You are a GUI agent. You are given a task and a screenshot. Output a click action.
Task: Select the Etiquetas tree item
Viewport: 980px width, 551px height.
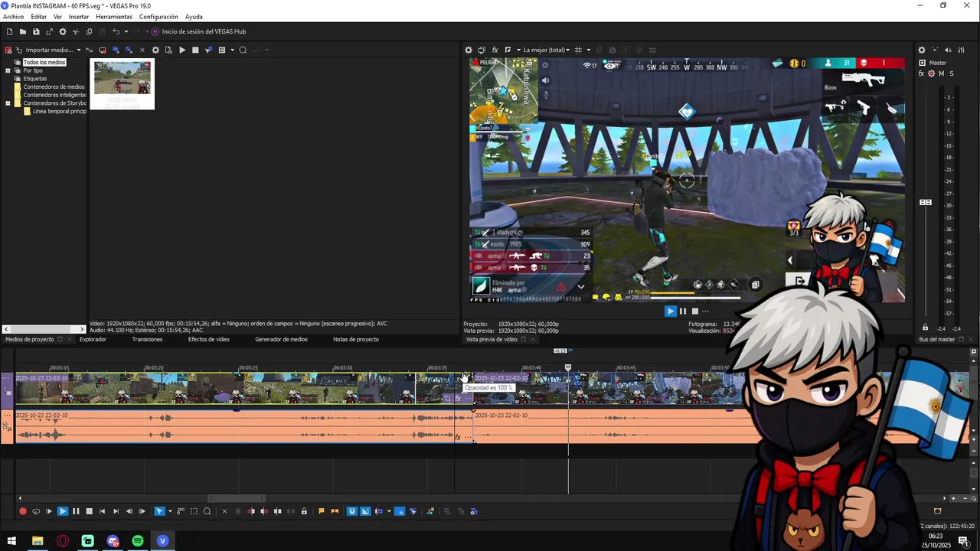pyautogui.click(x=34, y=79)
